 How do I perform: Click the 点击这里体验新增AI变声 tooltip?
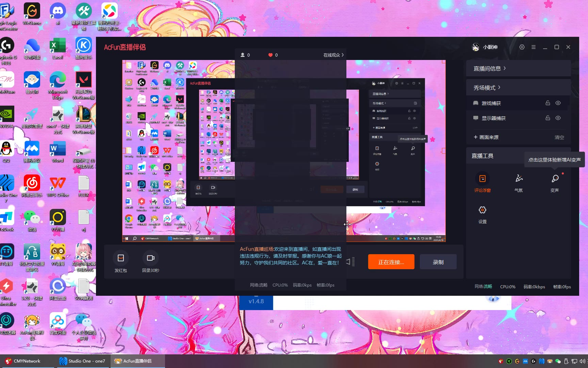click(x=554, y=159)
